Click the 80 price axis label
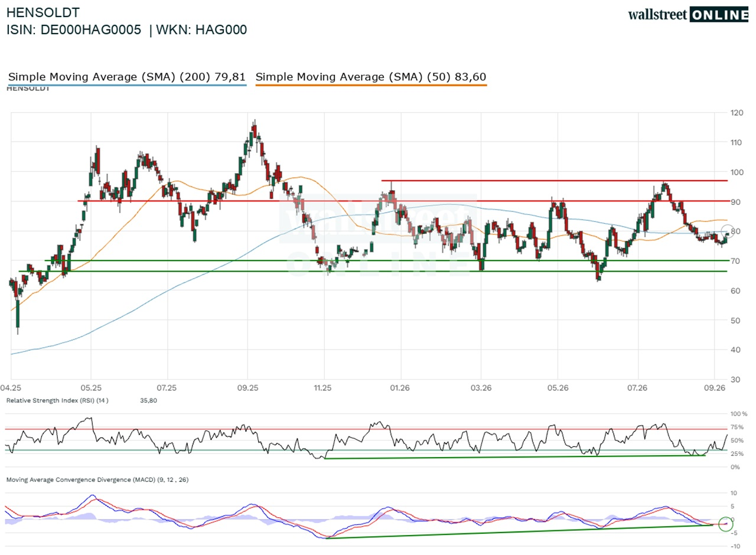The width and height of the screenshot is (756, 555). tap(735, 231)
